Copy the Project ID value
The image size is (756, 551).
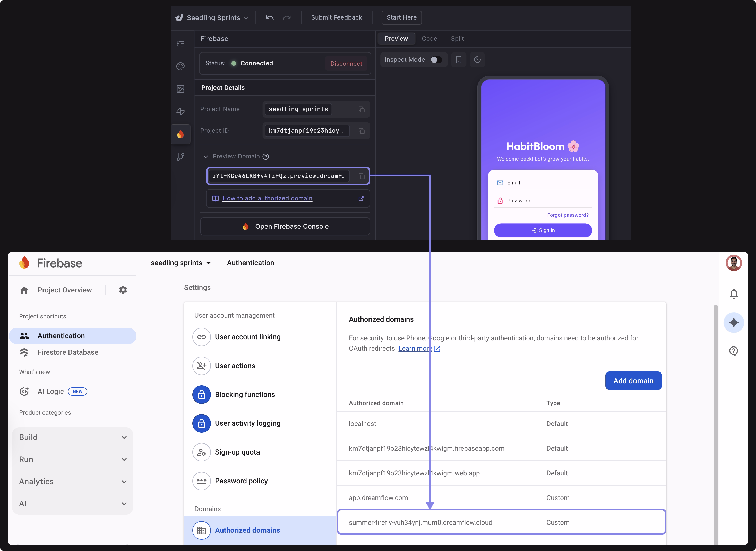(x=362, y=131)
